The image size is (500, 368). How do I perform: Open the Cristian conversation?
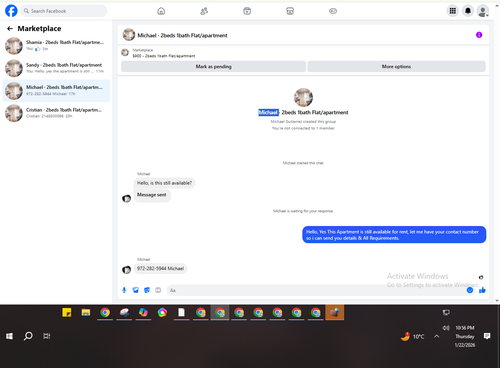pos(56,113)
